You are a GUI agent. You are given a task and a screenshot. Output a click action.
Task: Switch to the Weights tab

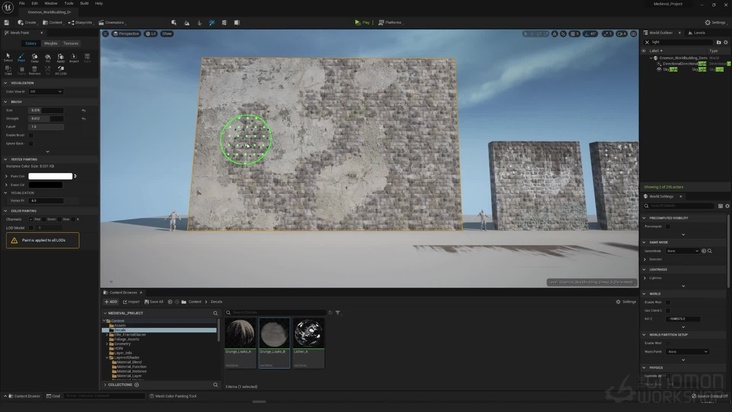point(50,43)
